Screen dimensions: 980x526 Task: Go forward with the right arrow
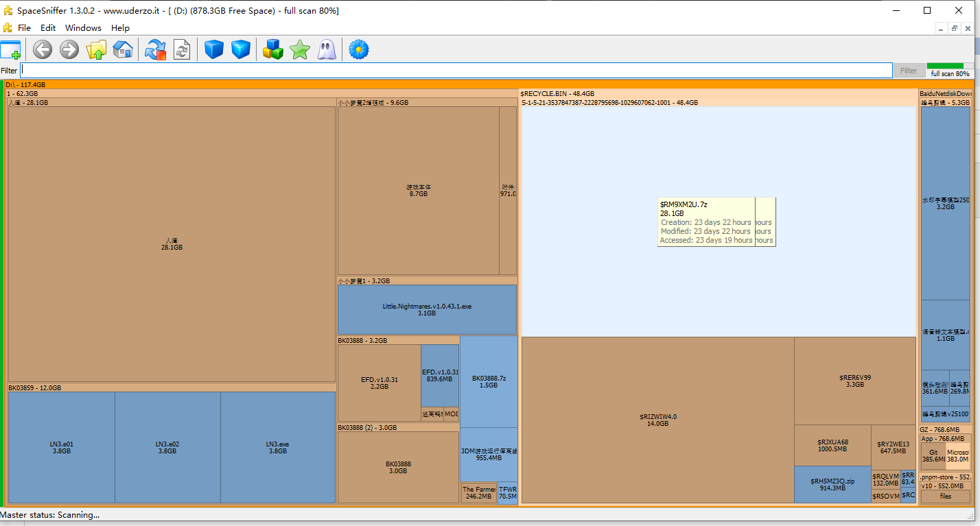pyautogui.click(x=69, y=49)
